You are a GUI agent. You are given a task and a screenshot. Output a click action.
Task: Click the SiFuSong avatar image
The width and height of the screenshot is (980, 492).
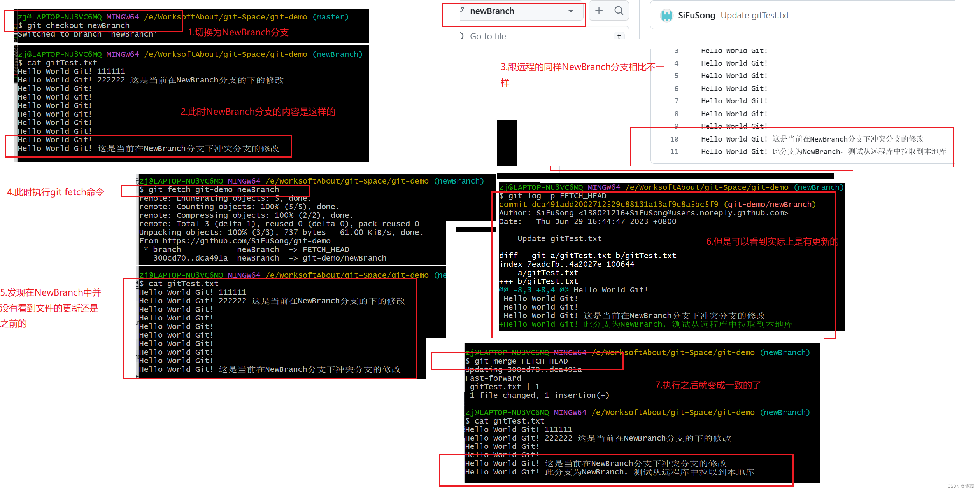coord(666,16)
